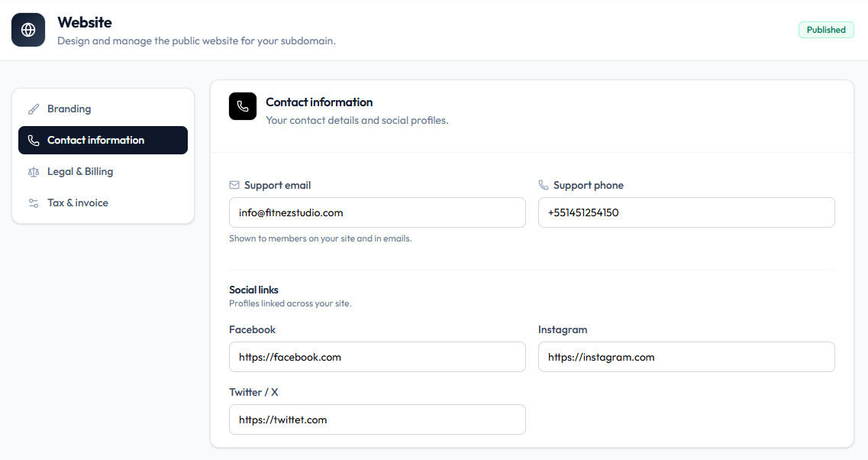The image size is (868, 460).
Task: Click the envelope icon next to Support email
Action: click(234, 185)
